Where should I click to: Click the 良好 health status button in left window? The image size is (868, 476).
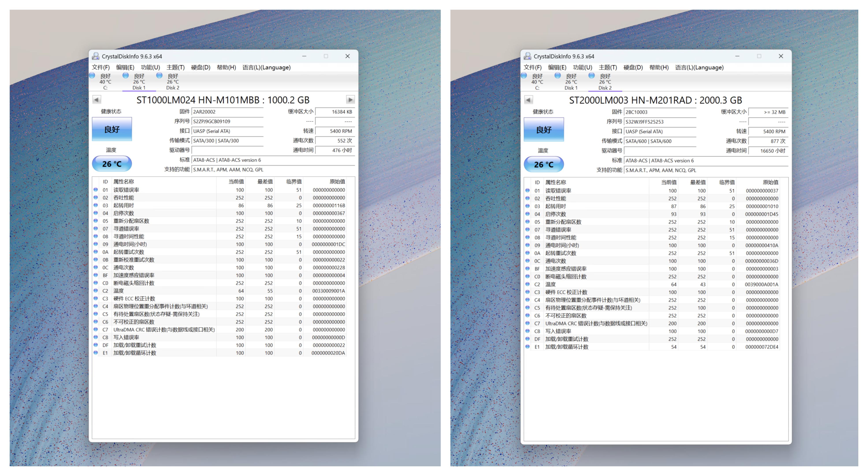pyautogui.click(x=112, y=129)
